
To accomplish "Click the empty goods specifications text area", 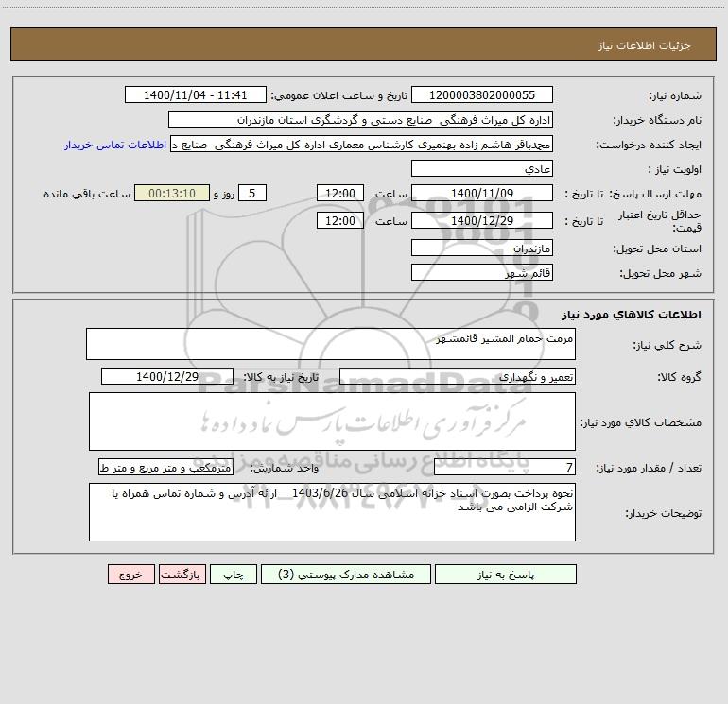I will click(332, 421).
